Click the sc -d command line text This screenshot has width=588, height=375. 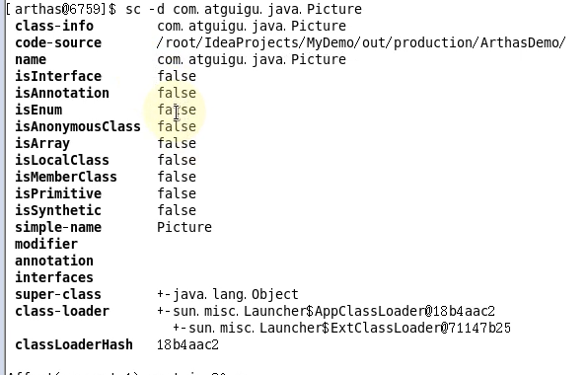coord(244,9)
